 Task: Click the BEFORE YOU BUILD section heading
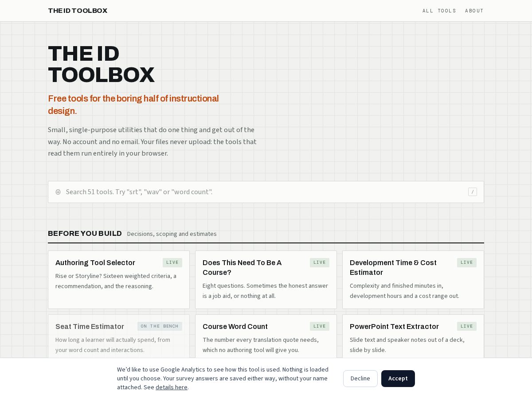point(85,233)
